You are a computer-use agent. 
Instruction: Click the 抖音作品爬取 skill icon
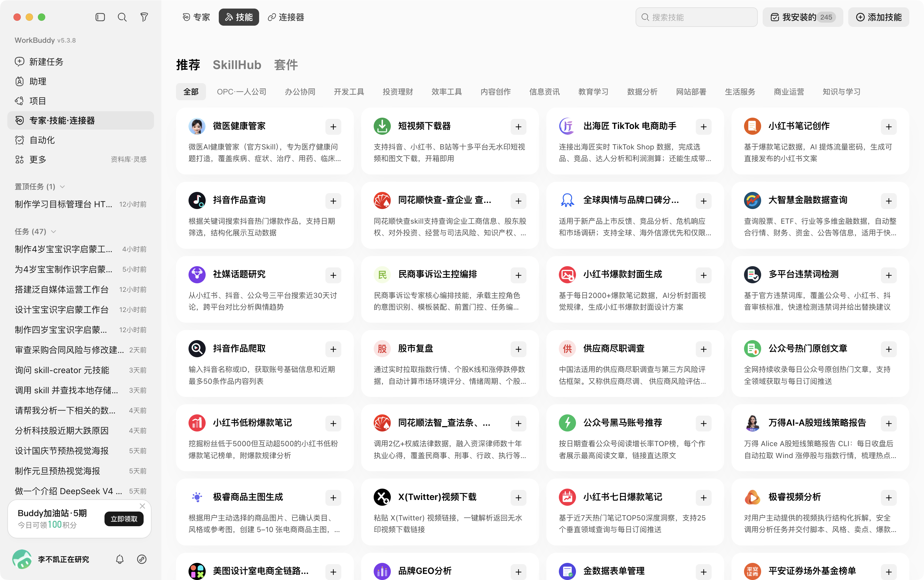[x=197, y=349]
